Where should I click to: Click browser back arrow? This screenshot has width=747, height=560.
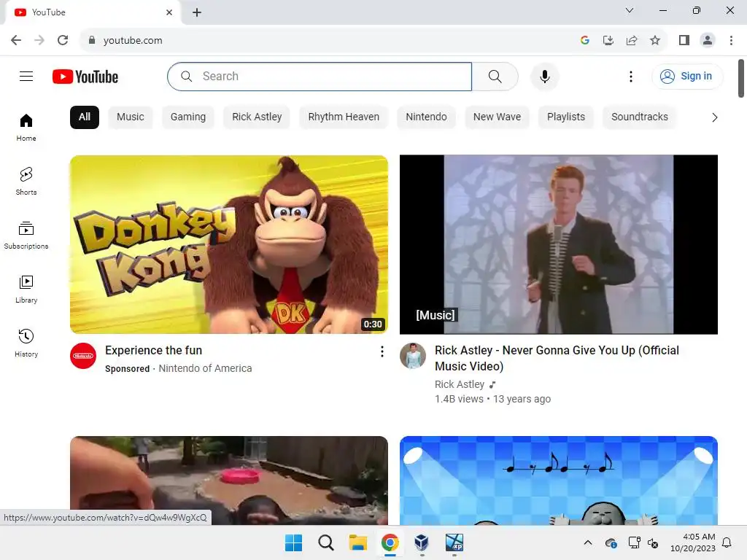pos(16,40)
